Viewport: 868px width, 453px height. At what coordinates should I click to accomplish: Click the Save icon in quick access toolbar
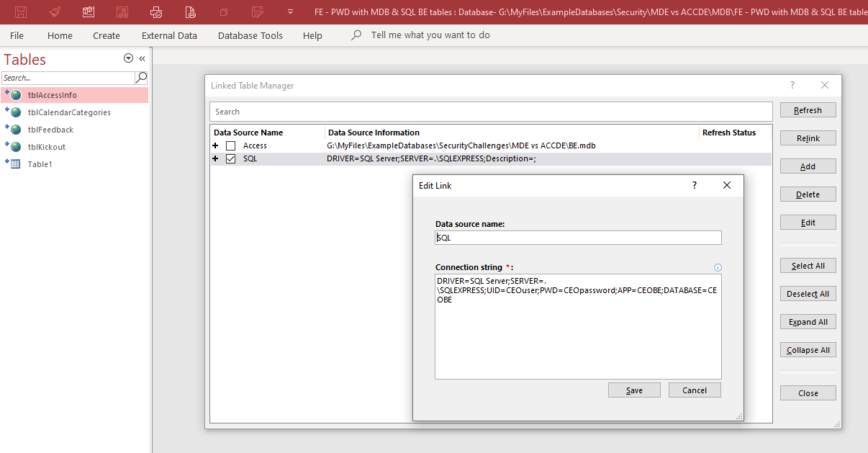pos(21,12)
